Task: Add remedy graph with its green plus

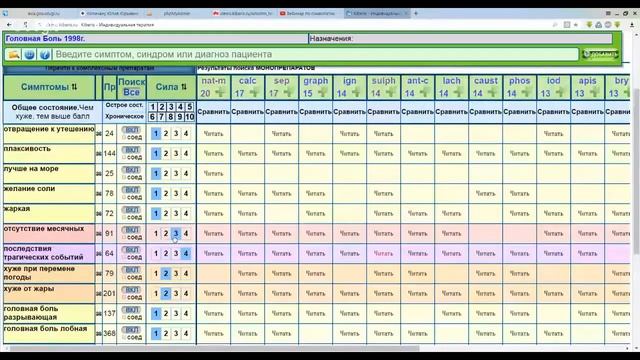Action: pos(322,93)
